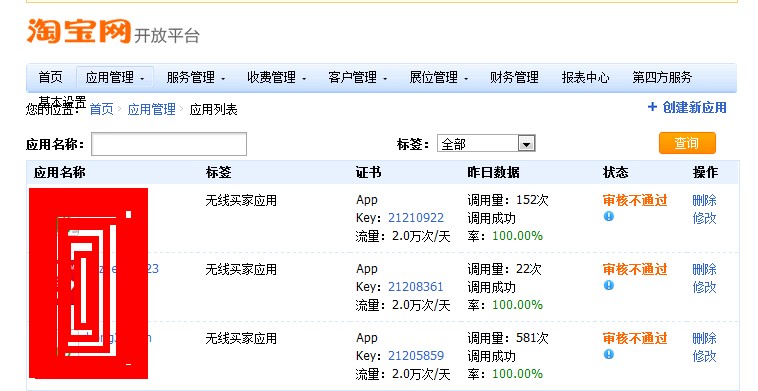Click the orange 查询 button
Image resolution: width=758 pixels, height=391 pixels.
[x=687, y=143]
